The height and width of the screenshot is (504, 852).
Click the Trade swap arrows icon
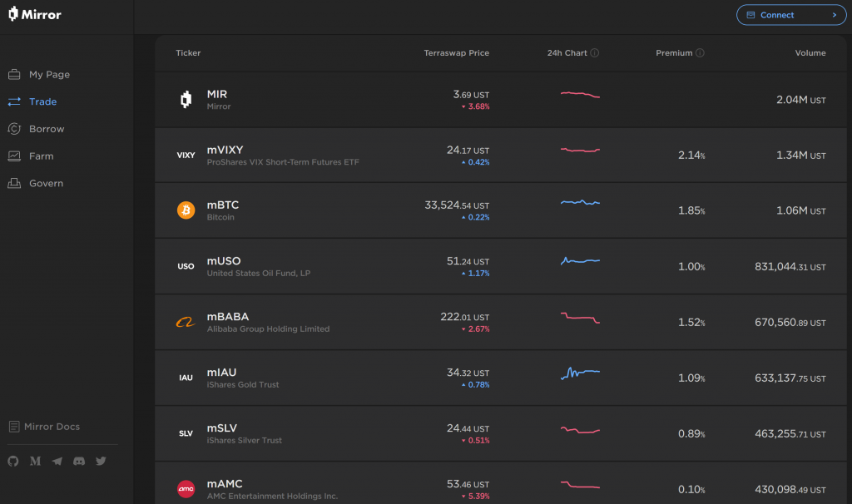pos(14,101)
